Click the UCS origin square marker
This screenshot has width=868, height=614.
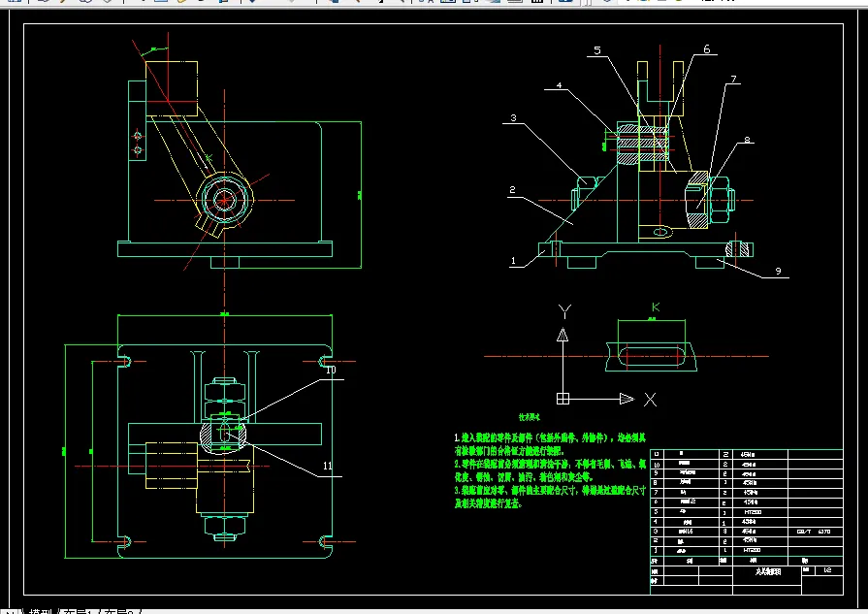pyautogui.click(x=563, y=399)
